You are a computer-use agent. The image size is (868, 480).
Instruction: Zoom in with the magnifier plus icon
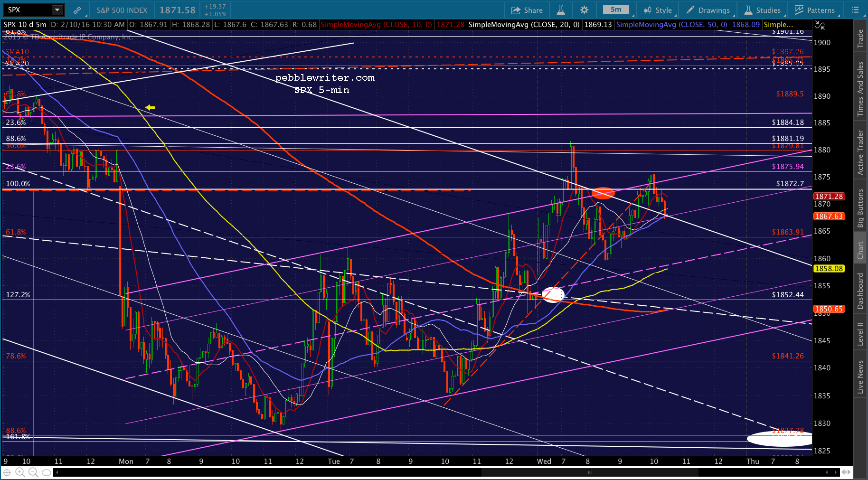pos(20,472)
